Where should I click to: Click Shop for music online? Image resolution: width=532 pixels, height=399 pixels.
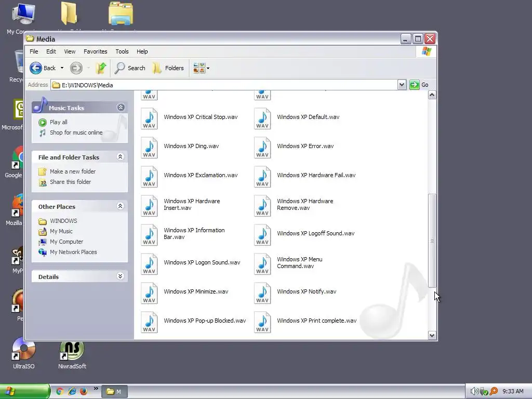pos(76,132)
